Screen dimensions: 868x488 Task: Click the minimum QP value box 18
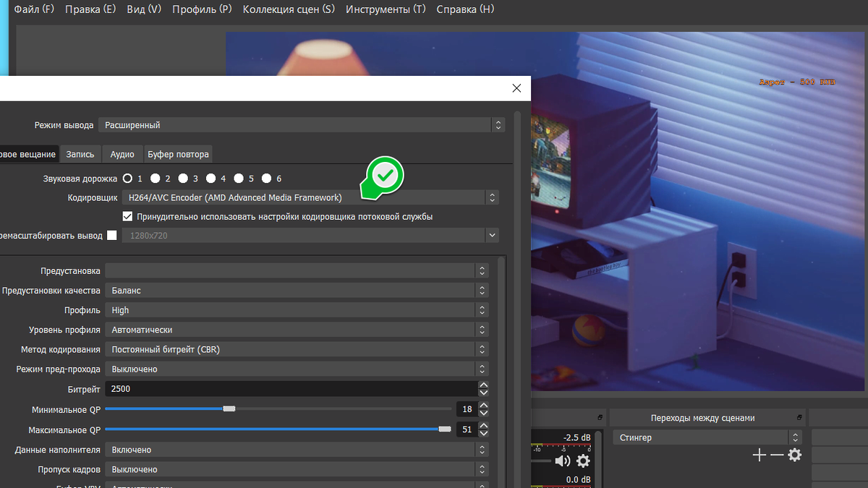pyautogui.click(x=466, y=409)
